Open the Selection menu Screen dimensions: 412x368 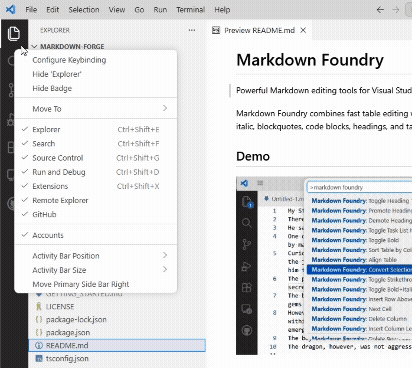(84, 10)
